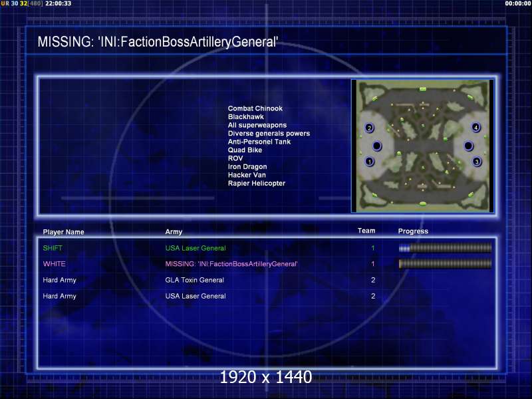Select player name 'WHITE'
Viewport: 532px width, 399px height.
tap(55, 263)
